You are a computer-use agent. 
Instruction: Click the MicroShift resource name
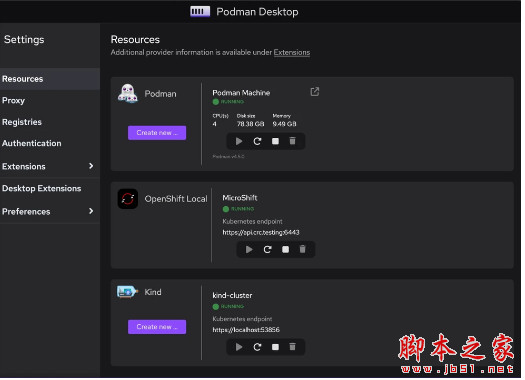point(241,199)
